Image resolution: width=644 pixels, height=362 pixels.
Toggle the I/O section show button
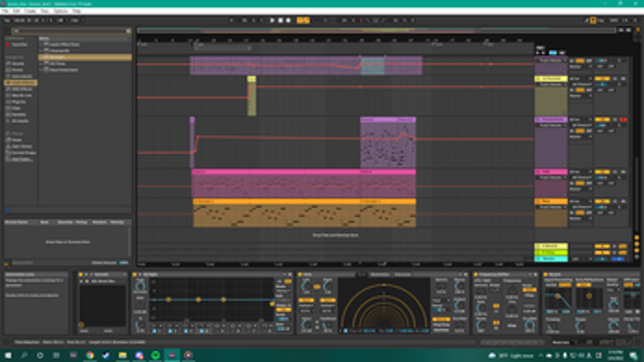pyautogui.click(x=637, y=237)
